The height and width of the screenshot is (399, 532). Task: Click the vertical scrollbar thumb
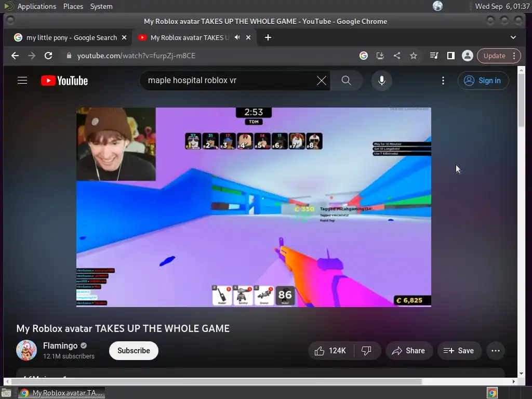coord(521,100)
